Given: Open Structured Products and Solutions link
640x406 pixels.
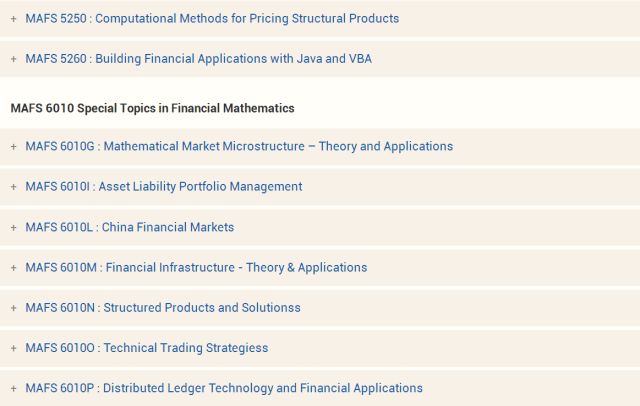Looking at the screenshot, I should click(x=163, y=307).
